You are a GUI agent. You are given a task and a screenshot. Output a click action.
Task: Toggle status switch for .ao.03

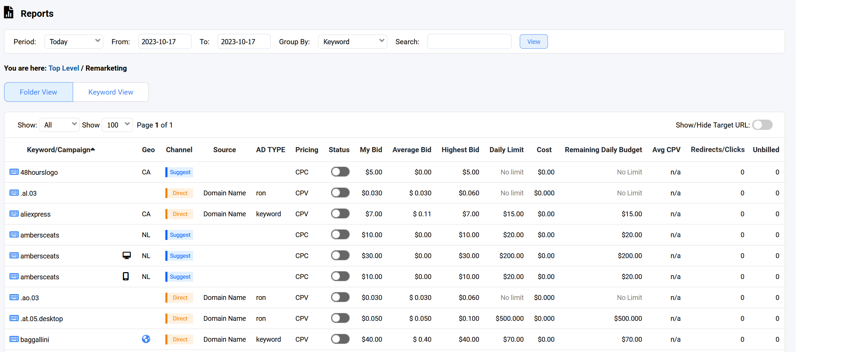click(x=340, y=297)
